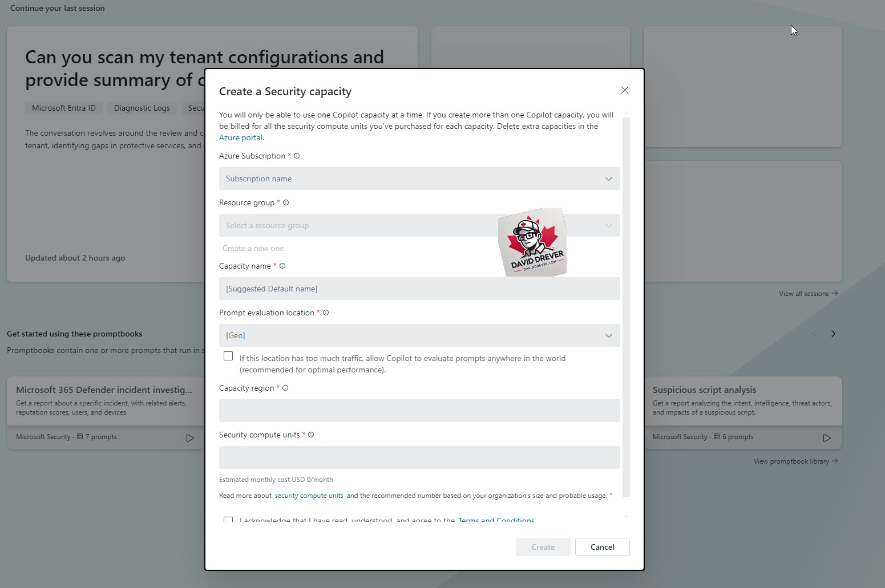Close the Create a Security capacity dialog
The image size is (885, 588).
coord(625,90)
